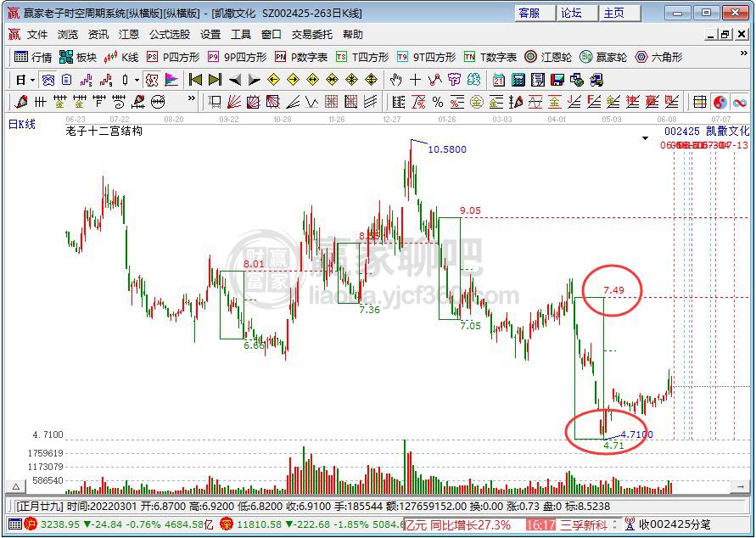This screenshot has height=538, width=756.
Task: Click the floppy disk save icon
Action: coord(557,80)
